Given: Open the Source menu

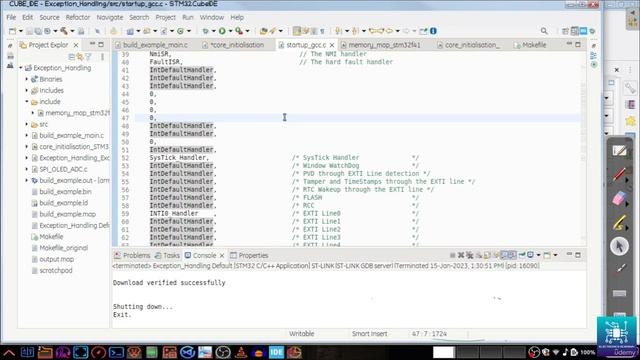Looking at the screenshot, I should [x=49, y=17].
